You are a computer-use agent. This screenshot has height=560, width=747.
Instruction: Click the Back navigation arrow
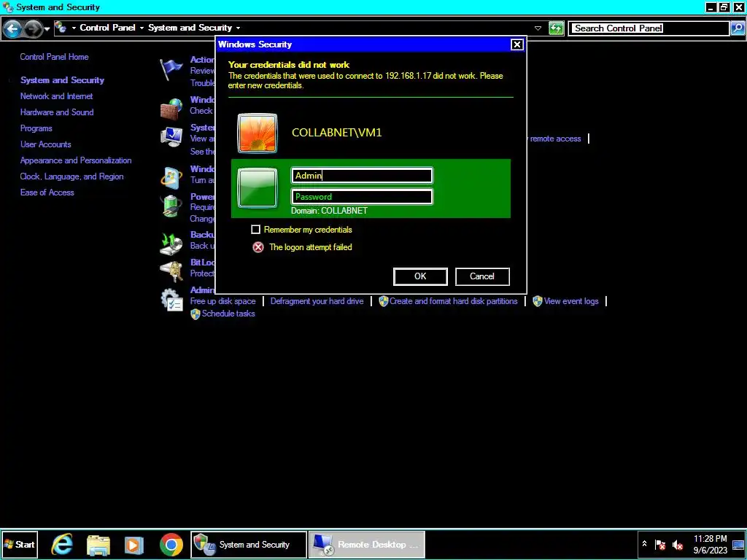(x=12, y=28)
